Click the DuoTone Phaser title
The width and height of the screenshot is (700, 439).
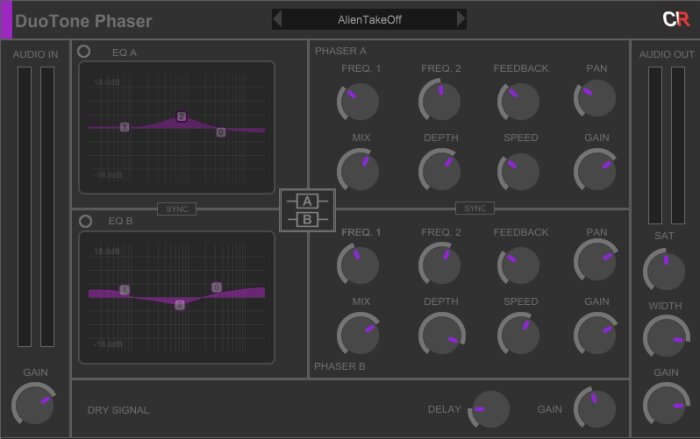[x=83, y=21]
